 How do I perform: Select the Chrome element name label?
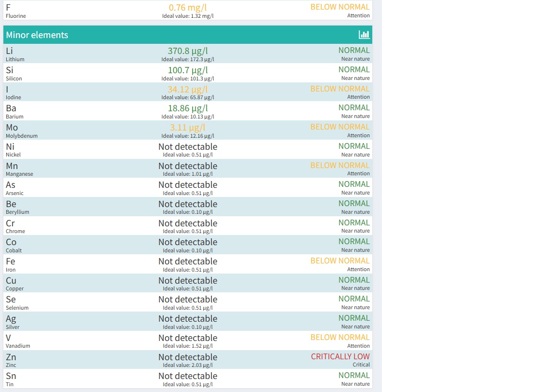[15, 231]
